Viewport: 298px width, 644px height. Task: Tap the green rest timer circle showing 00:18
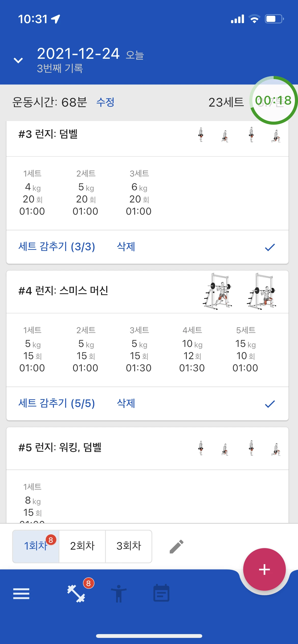(x=274, y=100)
